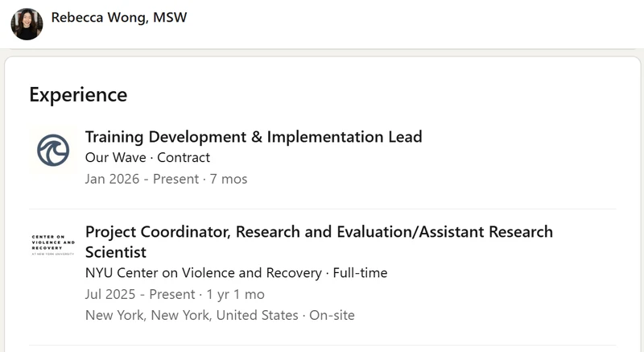
Task: Click the Our Wave · Contract text
Action: (x=147, y=158)
